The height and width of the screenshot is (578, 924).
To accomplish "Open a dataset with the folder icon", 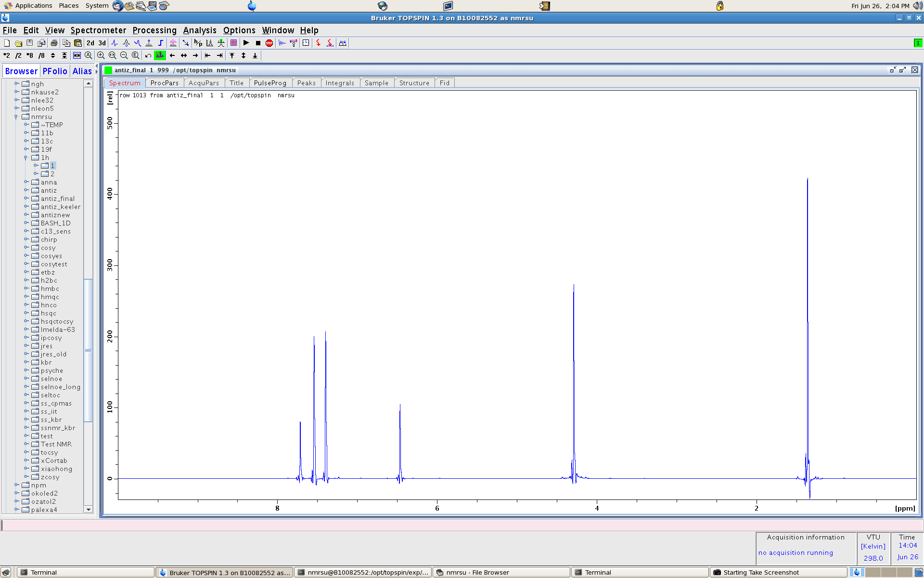I will [x=18, y=43].
